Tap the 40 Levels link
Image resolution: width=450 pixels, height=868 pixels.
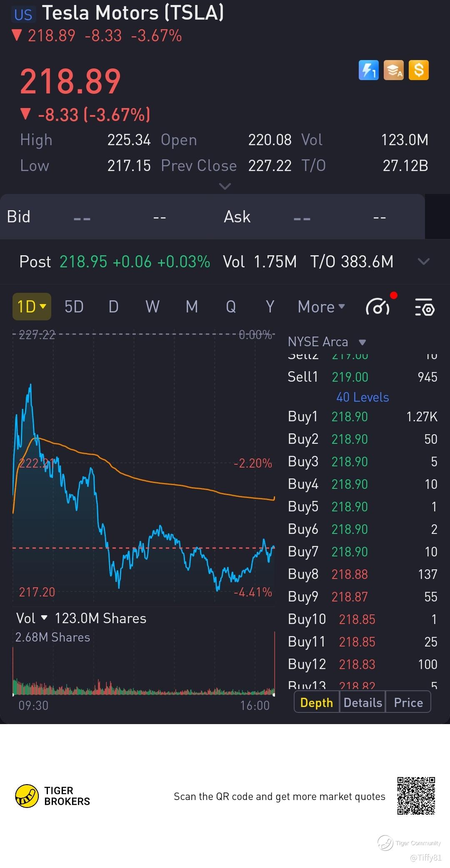click(x=362, y=397)
